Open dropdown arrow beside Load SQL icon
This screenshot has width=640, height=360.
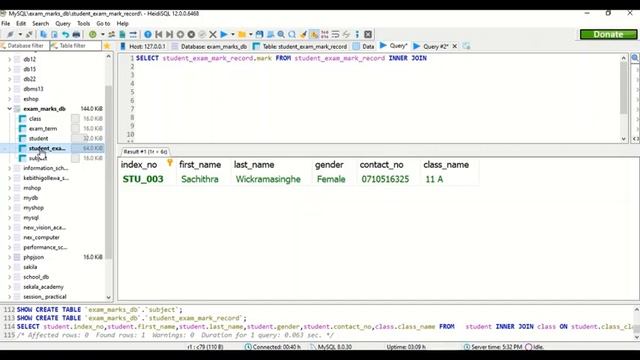click(x=251, y=34)
